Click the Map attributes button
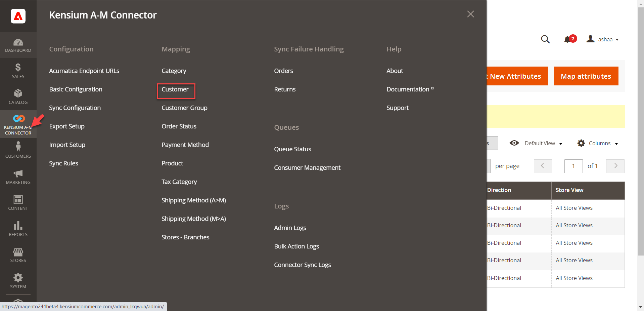 586,76
